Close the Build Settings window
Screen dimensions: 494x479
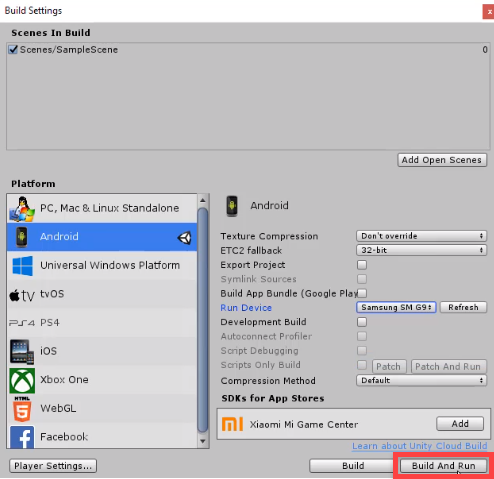click(x=489, y=12)
